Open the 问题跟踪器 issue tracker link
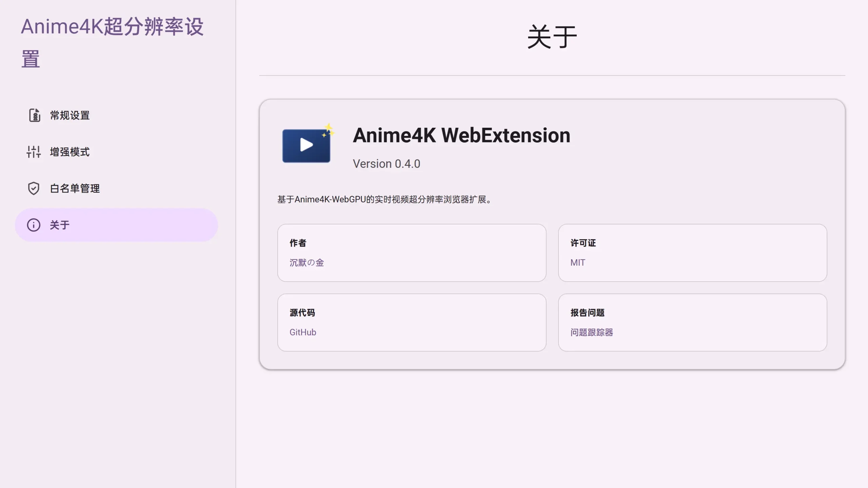The image size is (868, 488). [x=592, y=332]
